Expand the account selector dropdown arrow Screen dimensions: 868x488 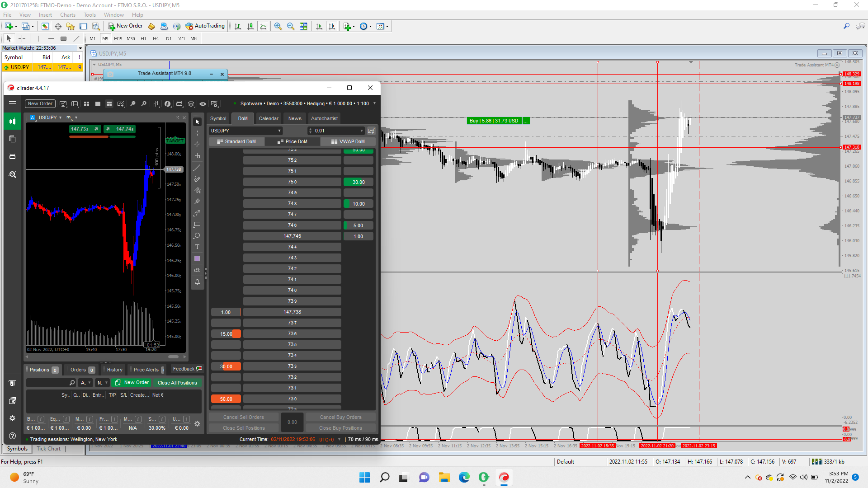pyautogui.click(x=374, y=103)
